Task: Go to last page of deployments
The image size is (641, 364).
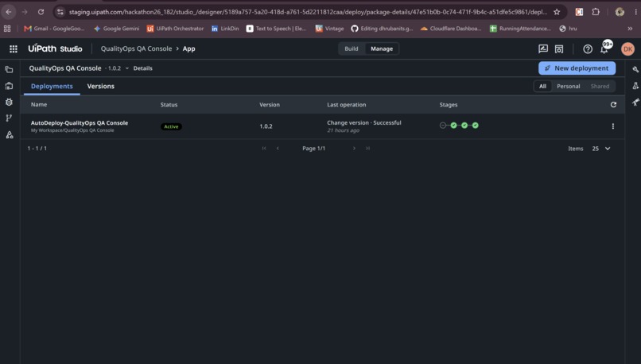Action: 367,149
